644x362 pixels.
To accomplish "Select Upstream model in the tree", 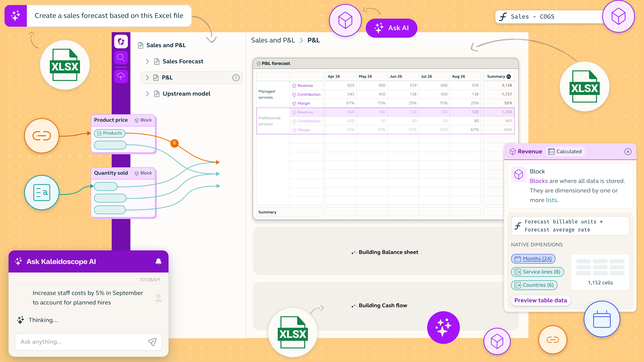I will tap(186, 94).
